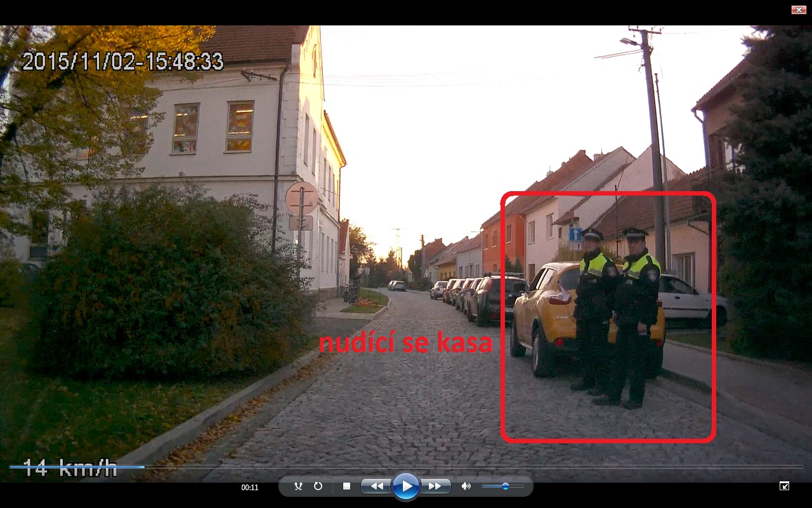Viewport: 812px width, 508px height.
Task: Exit full-screen mode
Action: point(785,486)
